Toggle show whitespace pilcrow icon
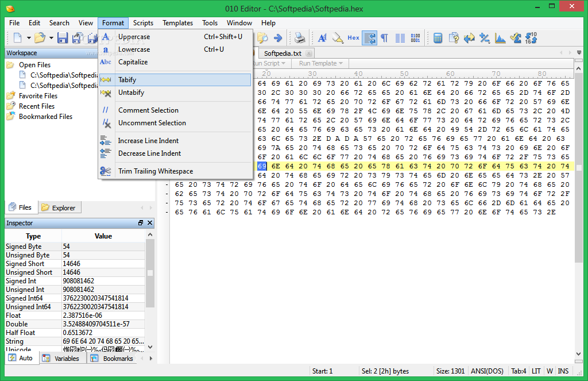Image resolution: width=588 pixels, height=381 pixels. click(x=384, y=37)
